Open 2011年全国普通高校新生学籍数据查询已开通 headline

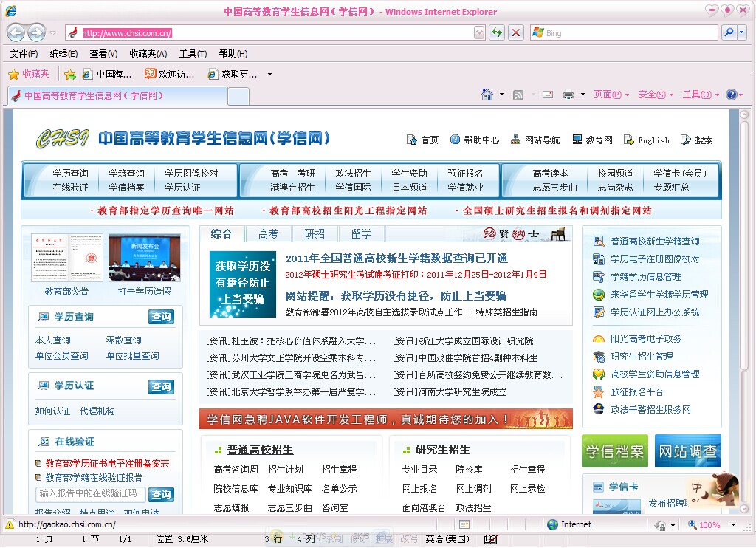(x=396, y=258)
